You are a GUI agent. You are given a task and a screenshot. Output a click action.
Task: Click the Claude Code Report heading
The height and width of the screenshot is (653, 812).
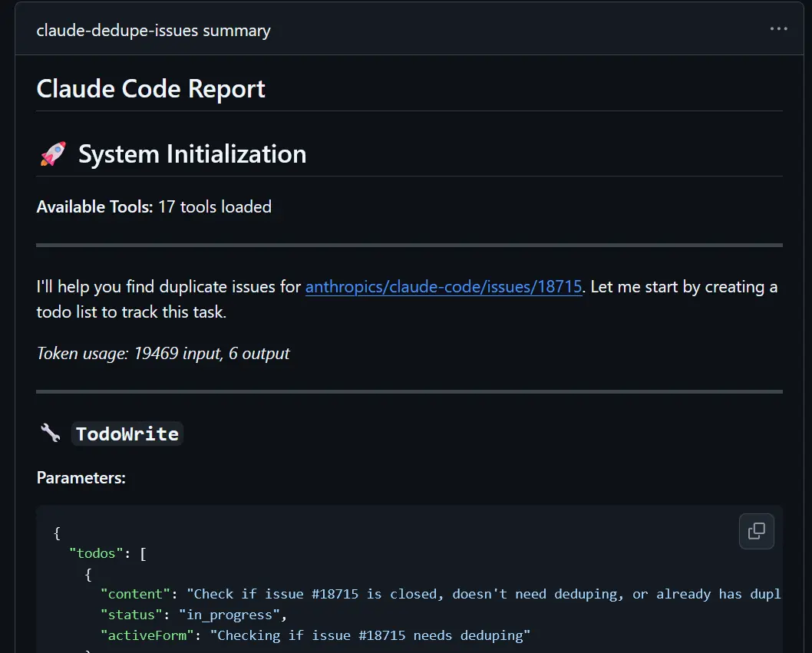(150, 88)
